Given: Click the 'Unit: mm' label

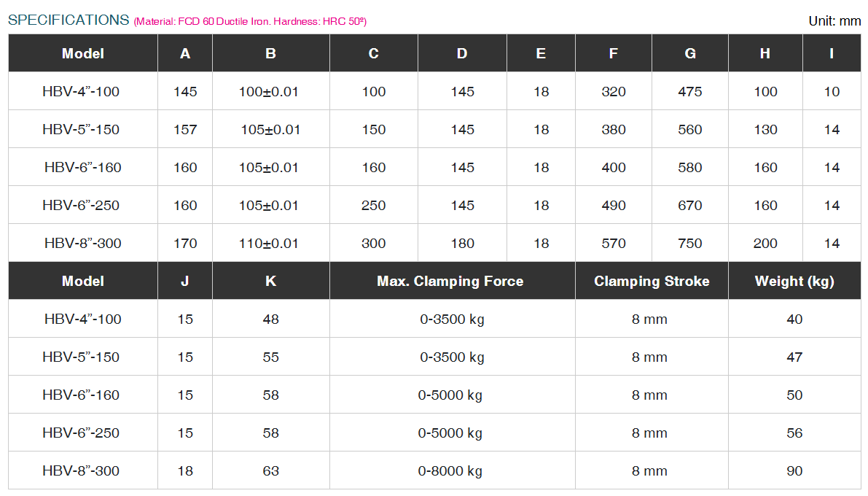Looking at the screenshot, I should [834, 21].
